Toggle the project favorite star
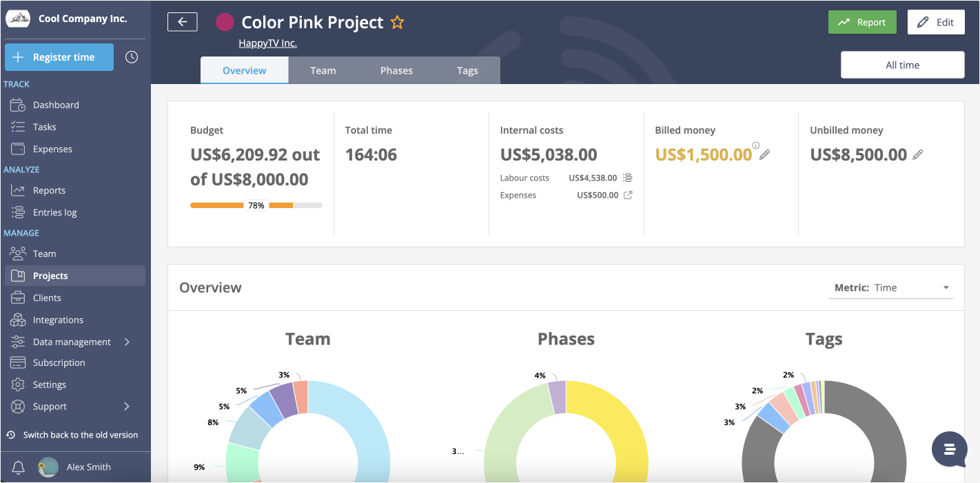The height and width of the screenshot is (483, 980). point(397,22)
